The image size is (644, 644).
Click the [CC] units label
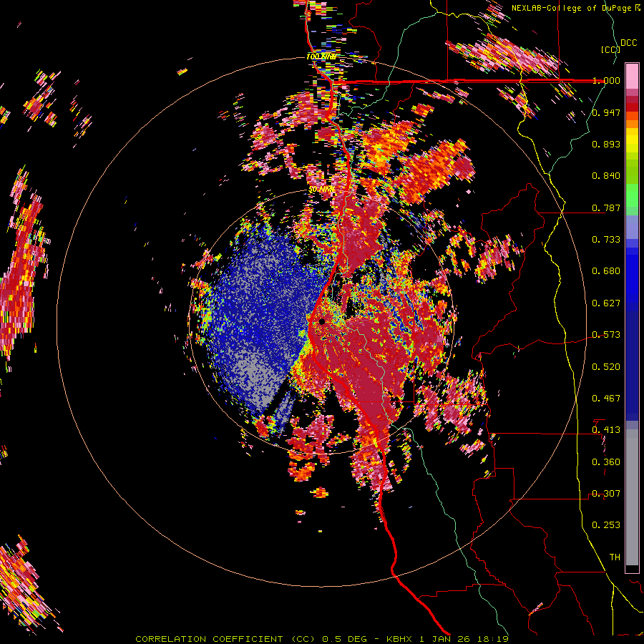coord(610,49)
